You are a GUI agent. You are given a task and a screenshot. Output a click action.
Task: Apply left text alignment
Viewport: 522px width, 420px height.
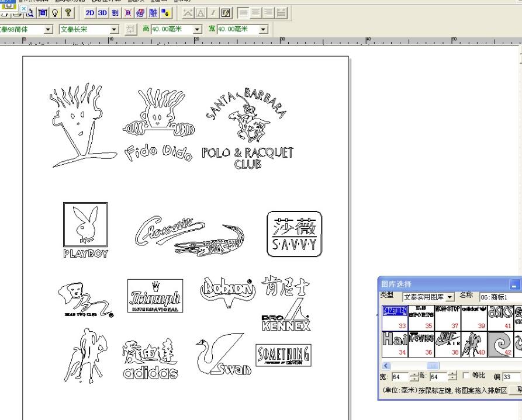click(x=243, y=13)
